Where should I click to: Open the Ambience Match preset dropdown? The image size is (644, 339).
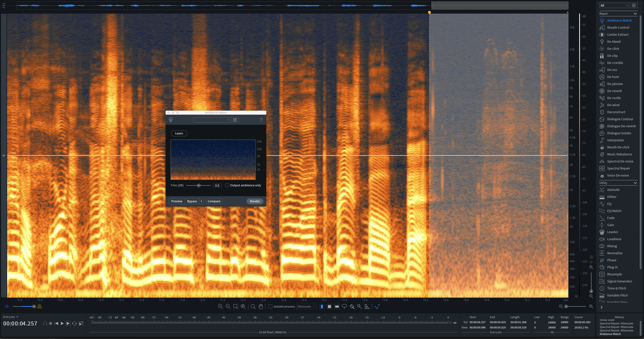(x=212, y=120)
